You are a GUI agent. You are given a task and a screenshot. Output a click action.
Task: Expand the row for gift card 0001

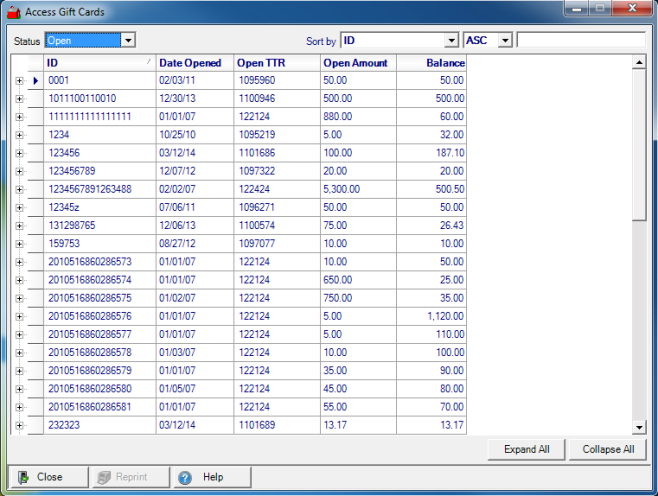18,80
